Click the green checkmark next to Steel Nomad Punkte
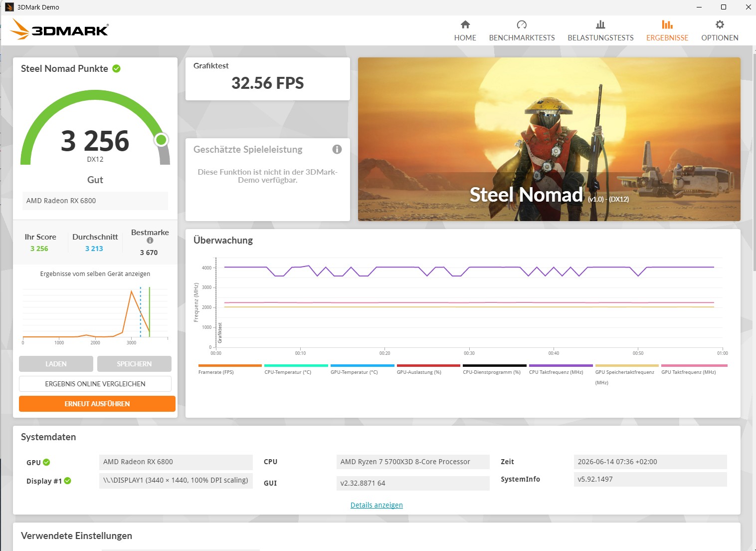756x551 pixels. point(116,68)
